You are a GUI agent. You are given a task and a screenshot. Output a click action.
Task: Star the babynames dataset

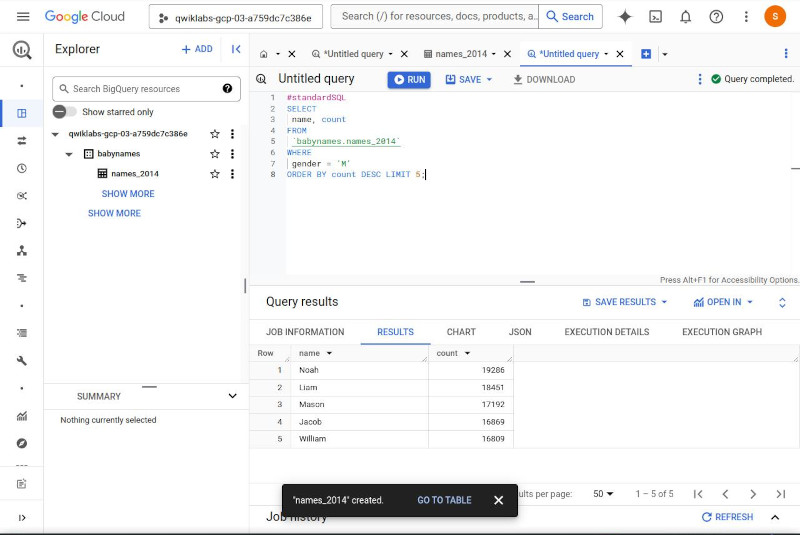point(215,154)
